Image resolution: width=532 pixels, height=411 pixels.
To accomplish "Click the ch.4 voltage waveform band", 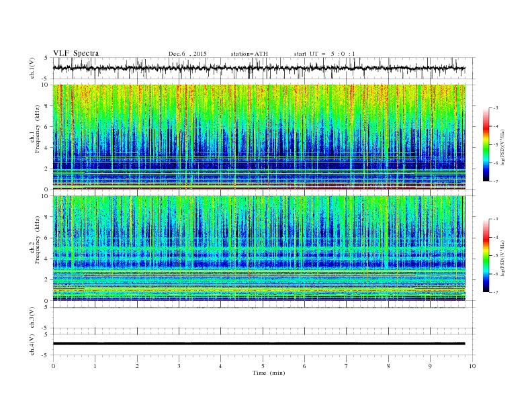I will (x=259, y=344).
